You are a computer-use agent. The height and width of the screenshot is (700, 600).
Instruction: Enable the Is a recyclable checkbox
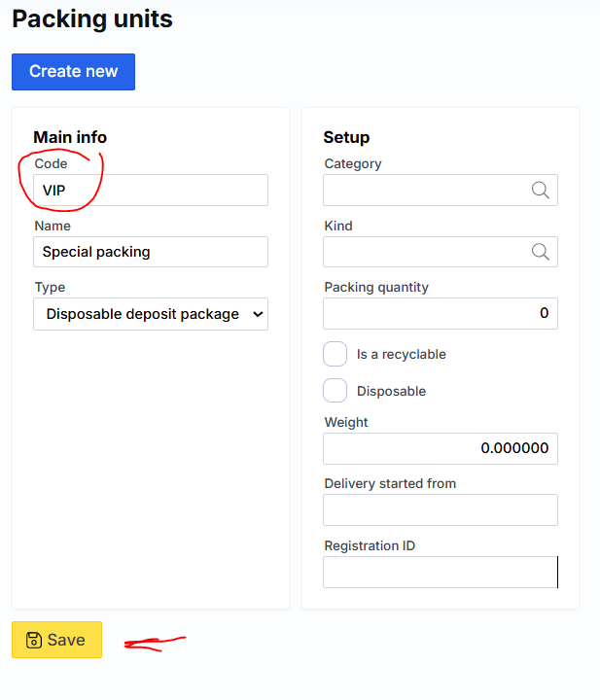(335, 354)
